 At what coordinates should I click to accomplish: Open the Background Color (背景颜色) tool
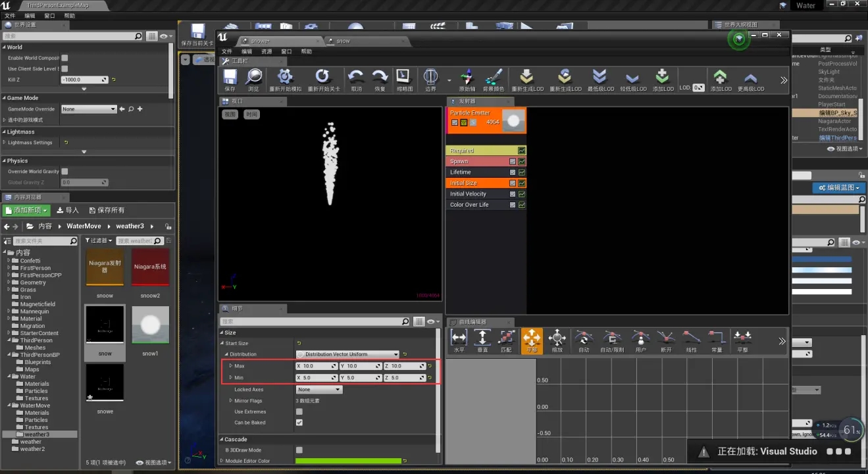[494, 78]
